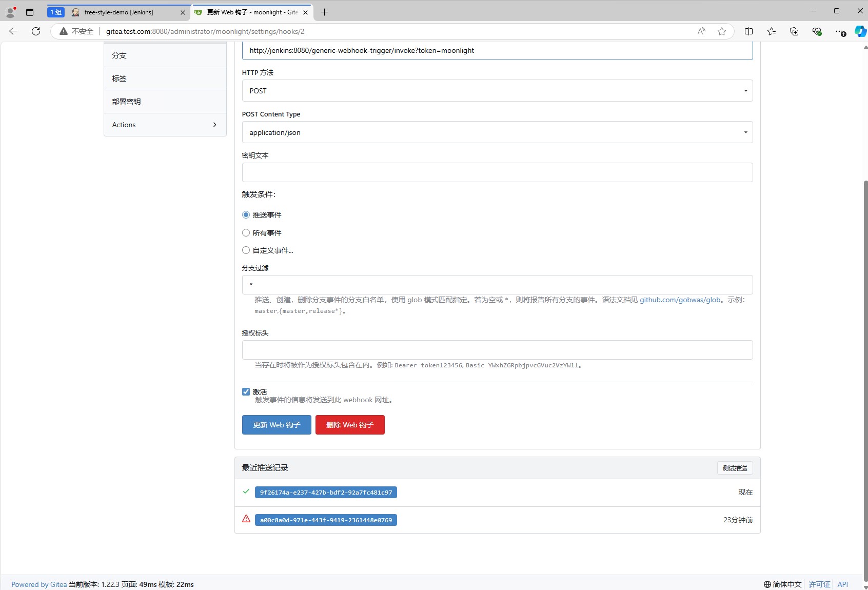The width and height of the screenshot is (868, 590).
Task: Open the 标签 sidebar item
Action: 165,78
